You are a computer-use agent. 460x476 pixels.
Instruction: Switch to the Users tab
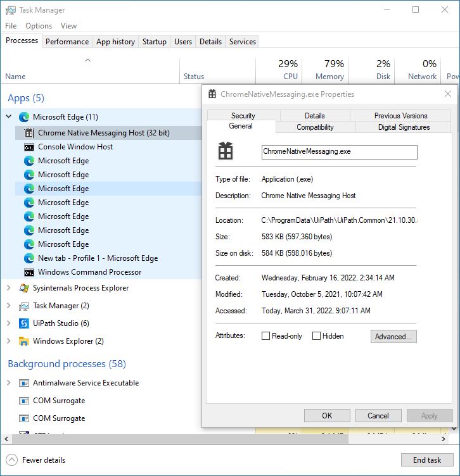[x=183, y=42]
